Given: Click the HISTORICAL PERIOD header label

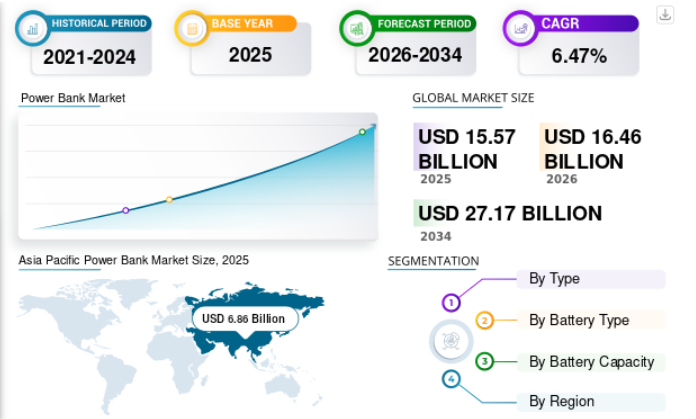Looking at the screenshot, I should click(99, 23).
